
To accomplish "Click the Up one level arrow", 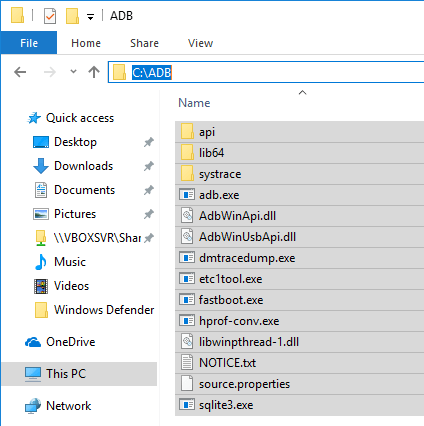I will click(94, 72).
